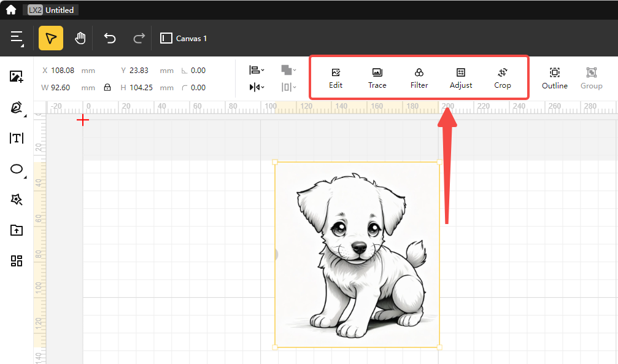Open the Canvas 1 panel
This screenshot has width=618, height=364.
pos(183,38)
